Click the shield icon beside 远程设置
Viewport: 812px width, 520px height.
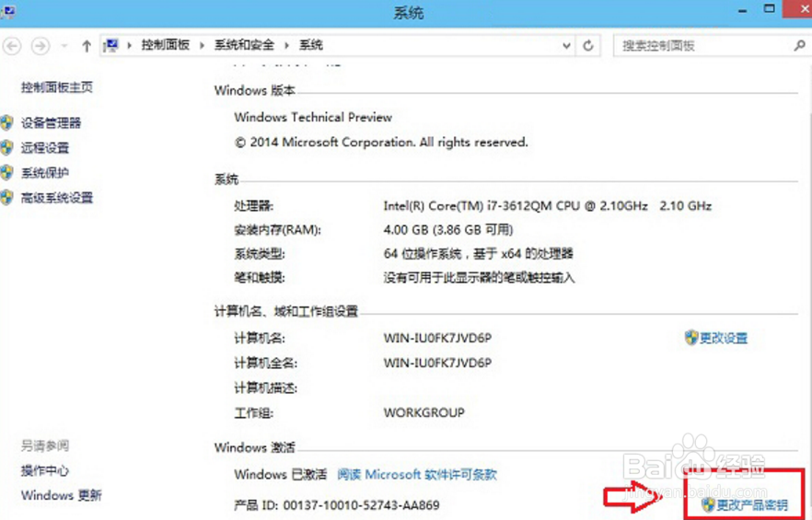click(x=6, y=147)
